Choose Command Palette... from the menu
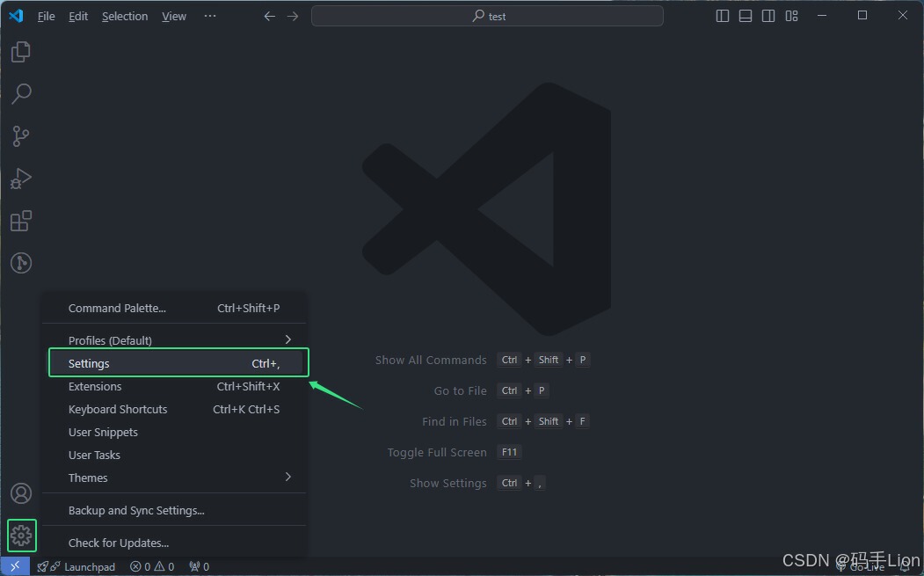 pyautogui.click(x=174, y=309)
